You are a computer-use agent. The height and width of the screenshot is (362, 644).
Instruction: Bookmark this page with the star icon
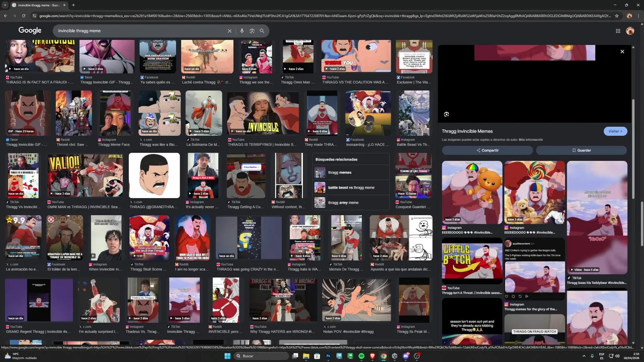(617, 16)
